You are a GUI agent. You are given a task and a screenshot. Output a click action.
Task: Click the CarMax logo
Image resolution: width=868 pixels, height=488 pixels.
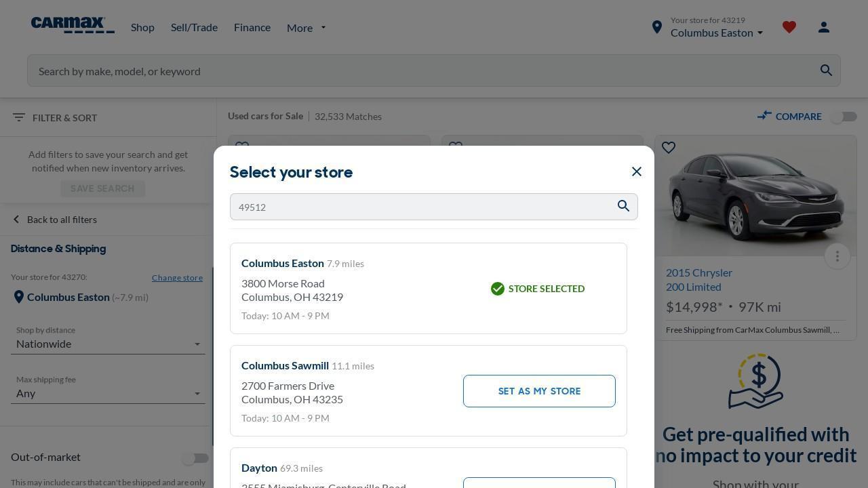tap(73, 26)
